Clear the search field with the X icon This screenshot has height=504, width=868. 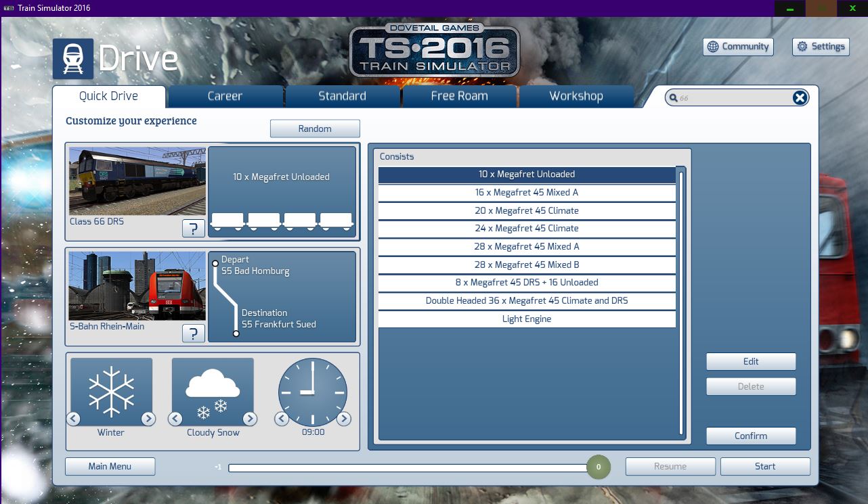800,98
